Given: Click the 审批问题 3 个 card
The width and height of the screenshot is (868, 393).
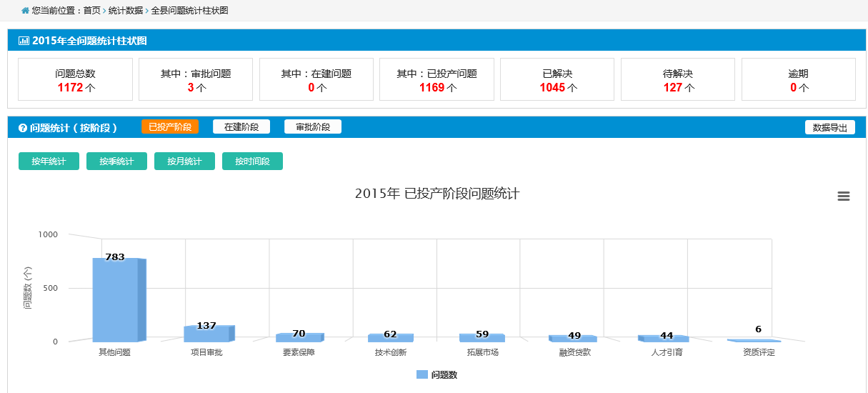Looking at the screenshot, I should pos(196,79).
